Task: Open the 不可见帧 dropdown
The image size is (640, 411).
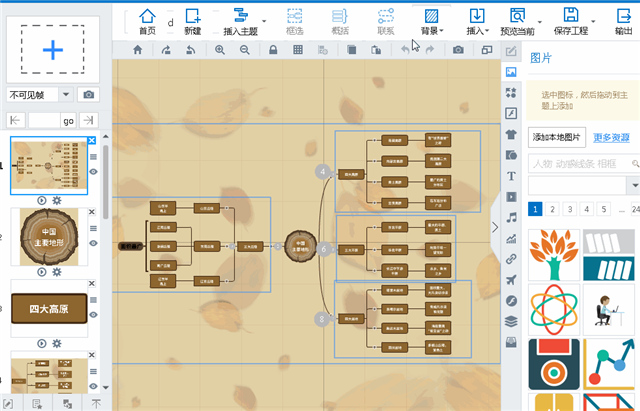Action: (x=66, y=95)
